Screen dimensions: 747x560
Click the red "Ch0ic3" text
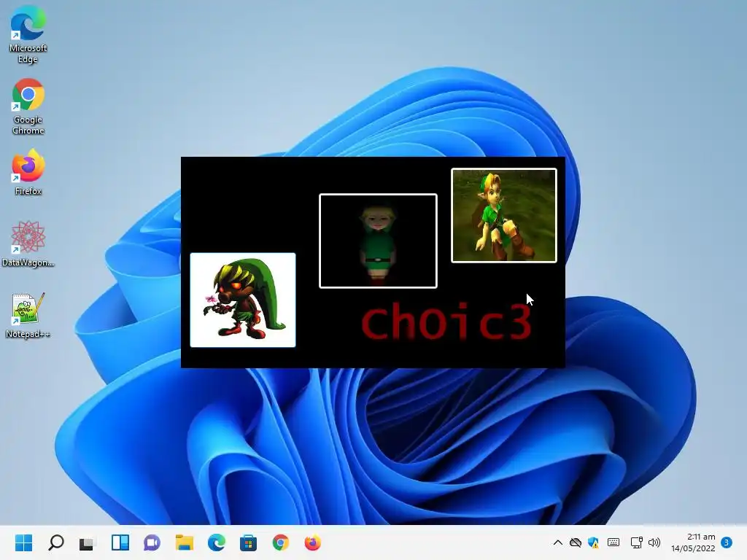pos(446,323)
